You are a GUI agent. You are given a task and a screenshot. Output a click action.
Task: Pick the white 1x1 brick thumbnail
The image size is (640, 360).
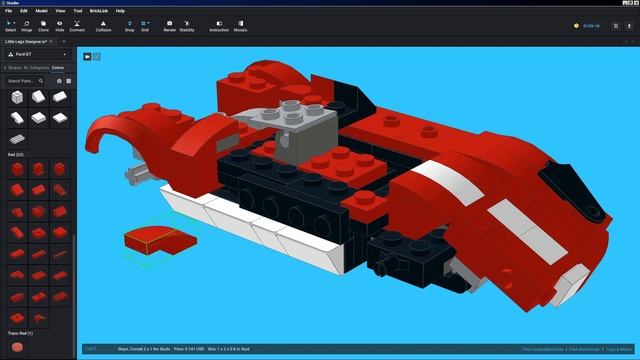click(17, 98)
